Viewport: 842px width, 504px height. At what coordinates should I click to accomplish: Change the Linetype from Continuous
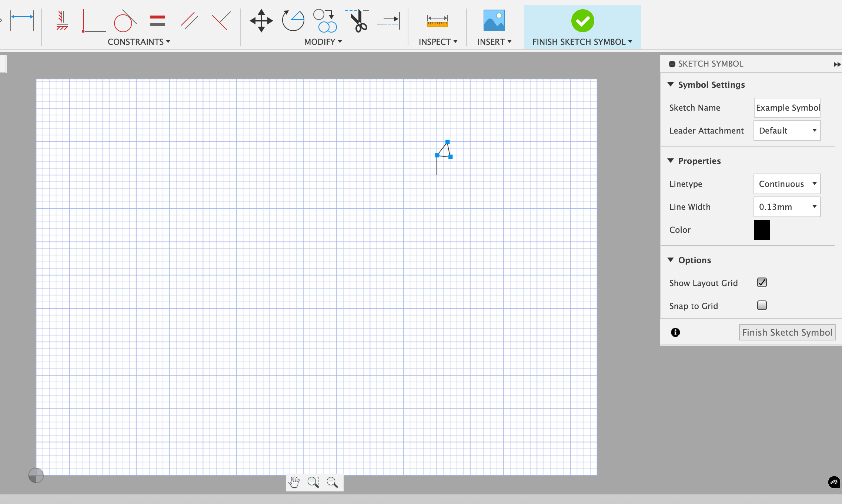[786, 184]
